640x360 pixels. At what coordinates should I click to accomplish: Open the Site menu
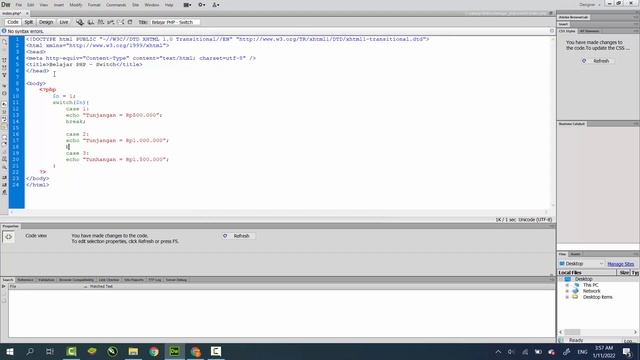[x=136, y=5]
